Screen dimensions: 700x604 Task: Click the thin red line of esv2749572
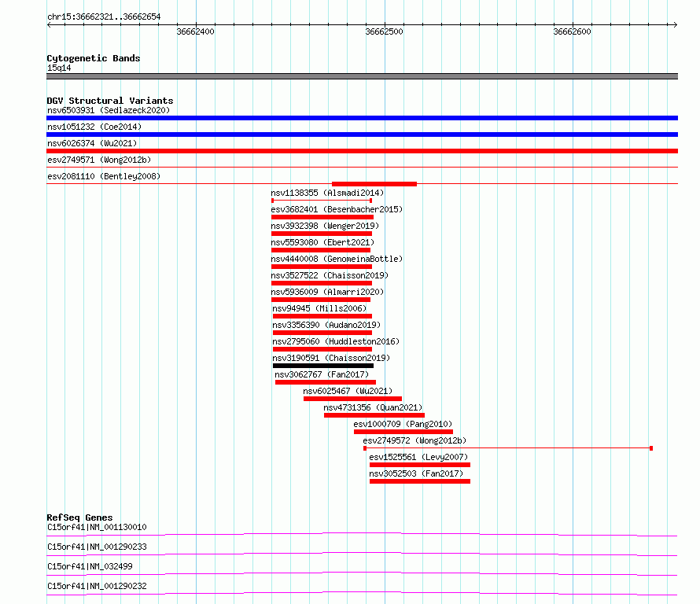pos(508,447)
